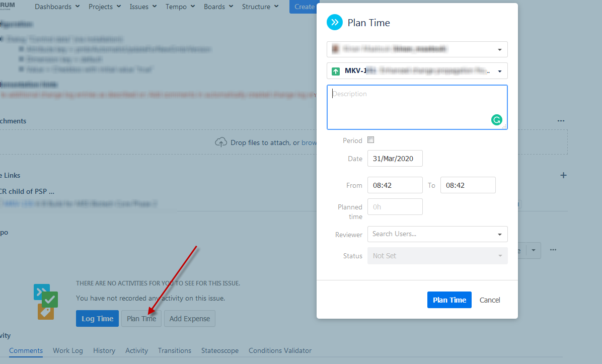Click the Plan Time double-arrow header icon
This screenshot has width=602, height=364.
(x=335, y=23)
